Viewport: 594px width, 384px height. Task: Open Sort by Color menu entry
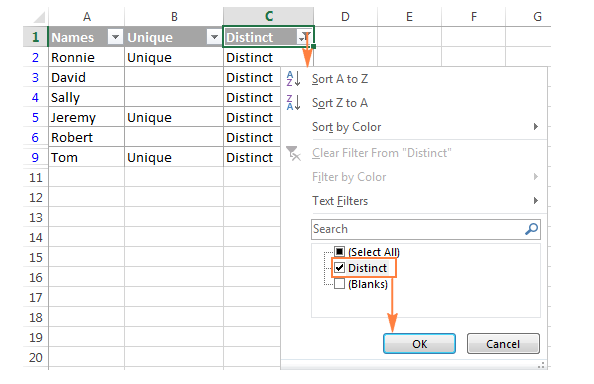pos(414,127)
